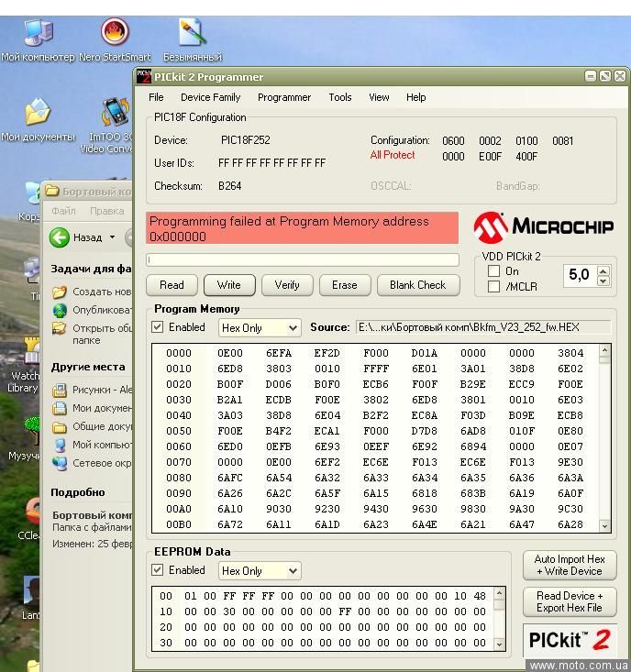Open the Файл menu in Explorer window
631x672 pixels.
pos(63,211)
